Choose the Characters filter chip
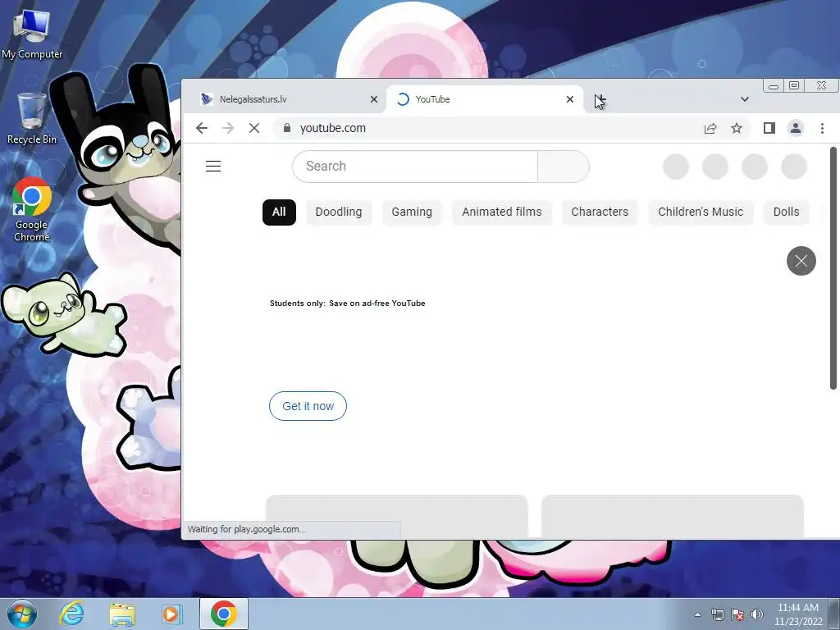The height and width of the screenshot is (630, 840). tap(600, 212)
